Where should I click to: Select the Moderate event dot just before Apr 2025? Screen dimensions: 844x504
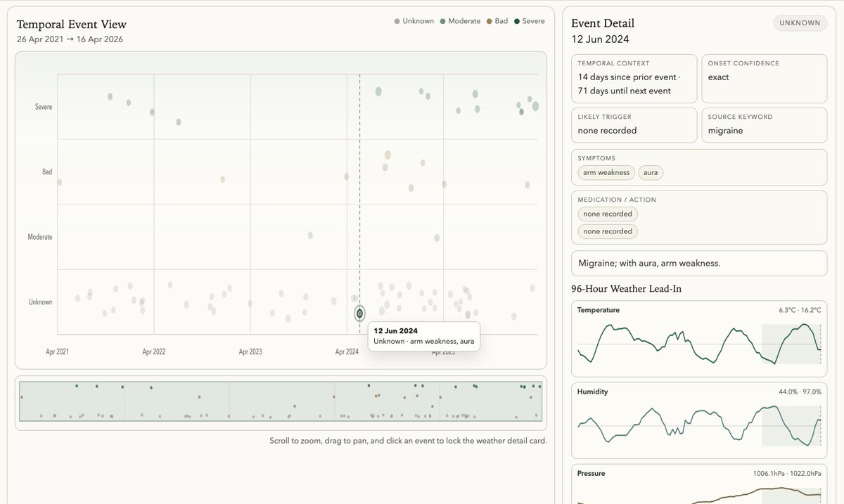tap(437, 238)
